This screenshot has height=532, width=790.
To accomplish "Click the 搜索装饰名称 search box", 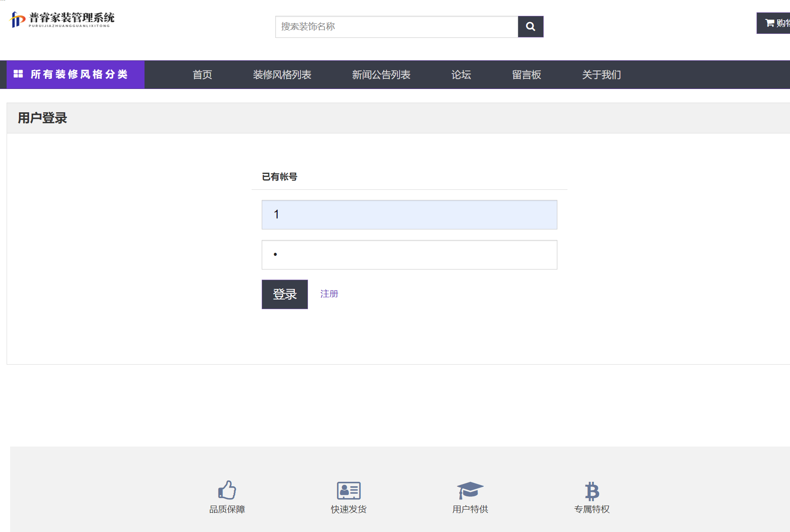I will click(x=396, y=26).
